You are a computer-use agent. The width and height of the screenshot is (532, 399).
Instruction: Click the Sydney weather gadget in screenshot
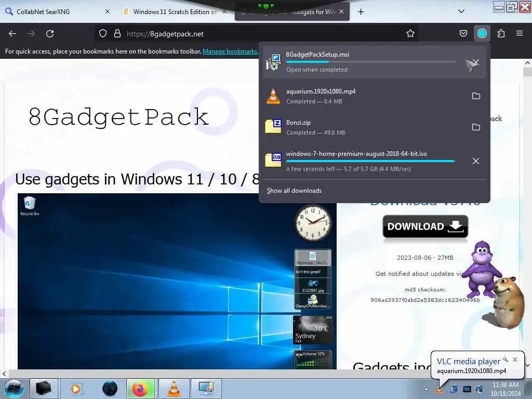[x=313, y=329]
